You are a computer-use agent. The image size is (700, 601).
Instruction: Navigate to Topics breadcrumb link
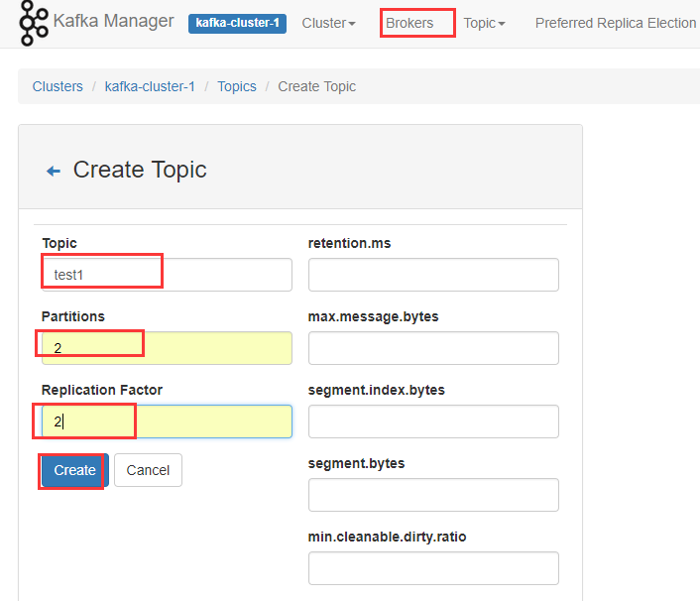coord(237,86)
